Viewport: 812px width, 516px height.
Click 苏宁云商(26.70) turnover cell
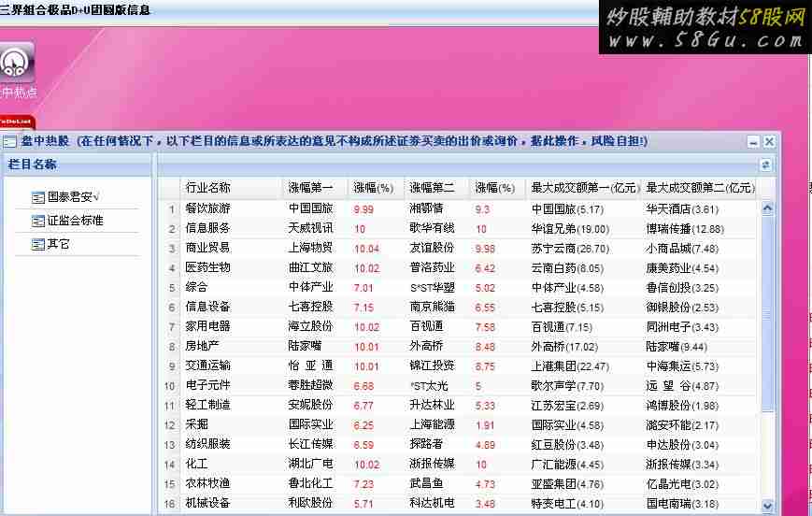[x=570, y=249]
